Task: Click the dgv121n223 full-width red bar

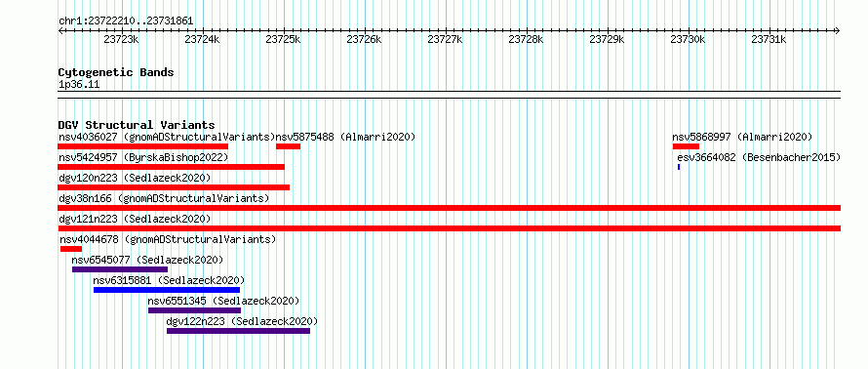Action: 450,228
